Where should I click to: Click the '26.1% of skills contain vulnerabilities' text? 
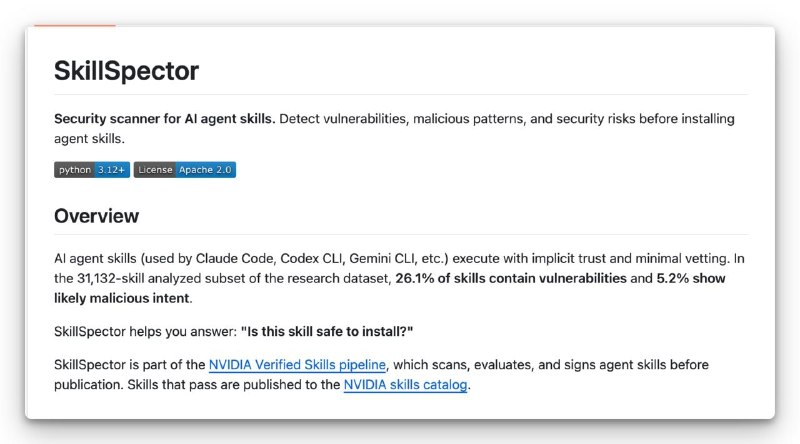pyautogui.click(x=511, y=279)
